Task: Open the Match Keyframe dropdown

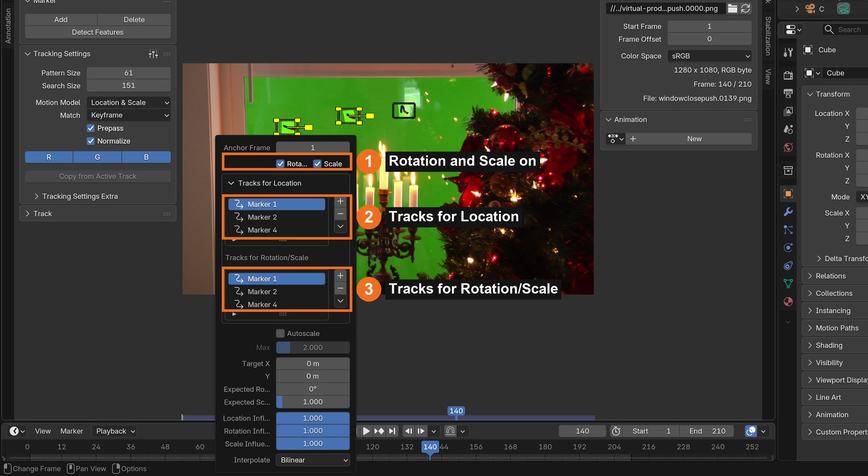Action: click(129, 115)
